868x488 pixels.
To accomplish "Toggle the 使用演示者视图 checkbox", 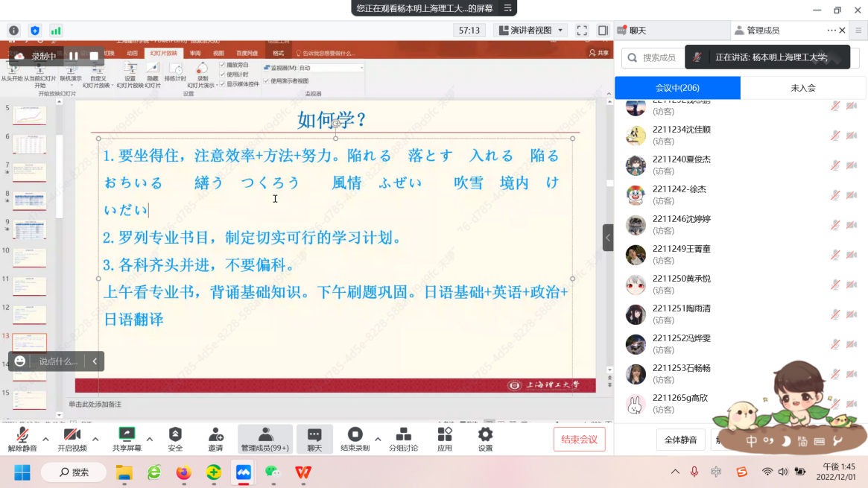I will [267, 80].
